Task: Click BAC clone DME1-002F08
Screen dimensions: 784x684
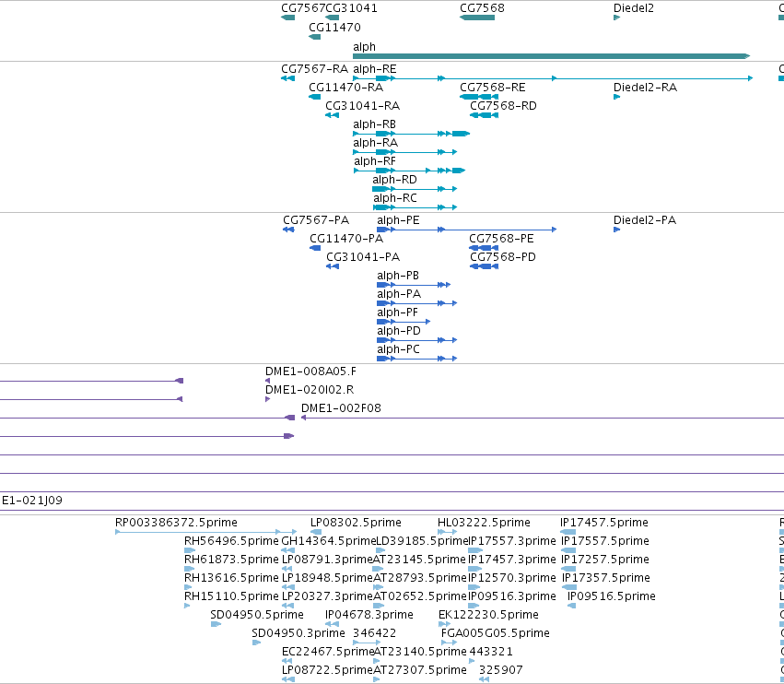Action: (x=543, y=418)
